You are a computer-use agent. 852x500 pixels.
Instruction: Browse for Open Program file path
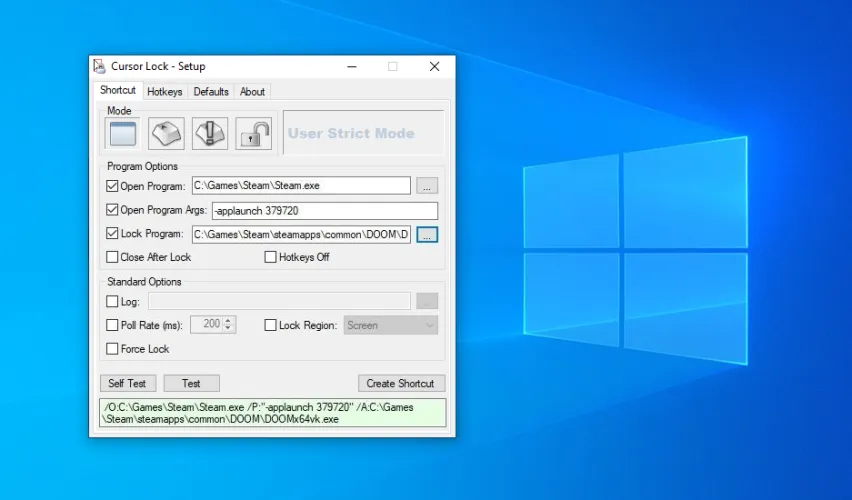pyautogui.click(x=427, y=186)
